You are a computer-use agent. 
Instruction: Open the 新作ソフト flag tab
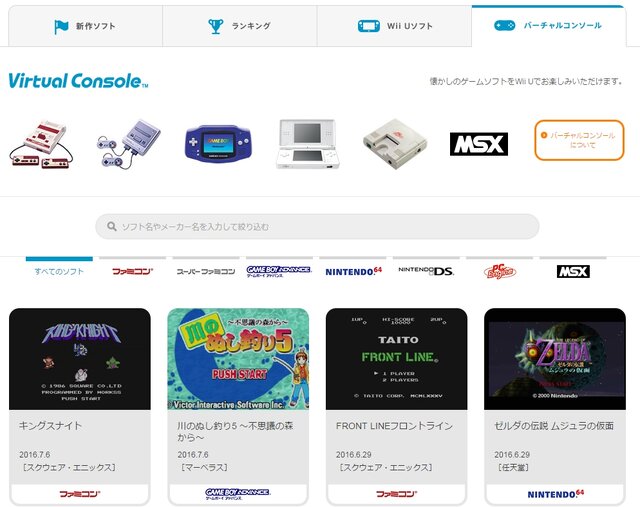point(85,26)
